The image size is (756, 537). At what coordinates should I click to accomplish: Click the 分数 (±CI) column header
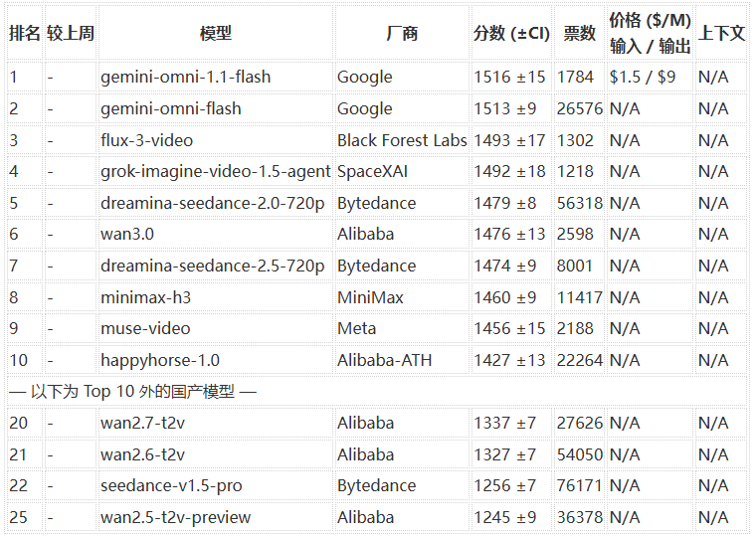[x=511, y=33]
